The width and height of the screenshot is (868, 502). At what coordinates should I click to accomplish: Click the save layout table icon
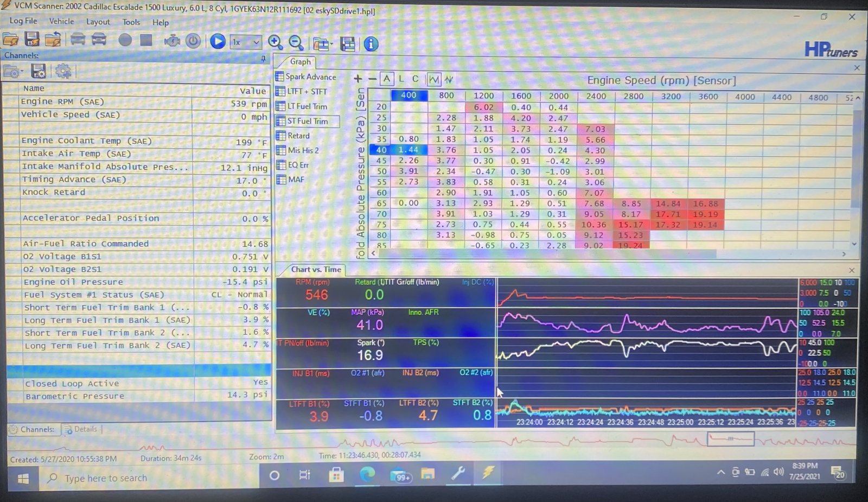(x=347, y=44)
